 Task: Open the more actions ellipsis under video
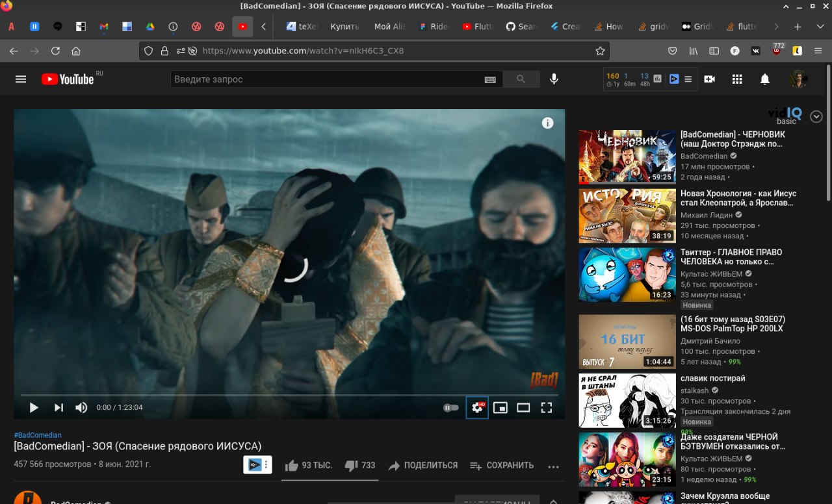[x=553, y=466]
